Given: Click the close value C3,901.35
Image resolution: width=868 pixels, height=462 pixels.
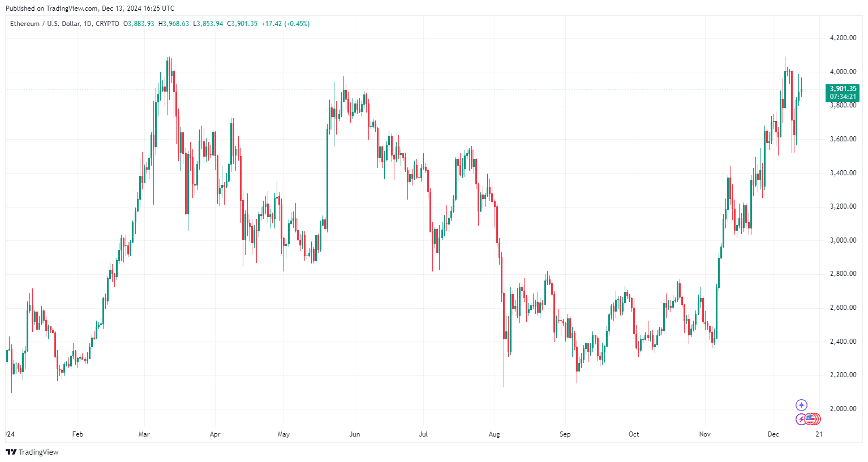Looking at the screenshot, I should (242, 24).
